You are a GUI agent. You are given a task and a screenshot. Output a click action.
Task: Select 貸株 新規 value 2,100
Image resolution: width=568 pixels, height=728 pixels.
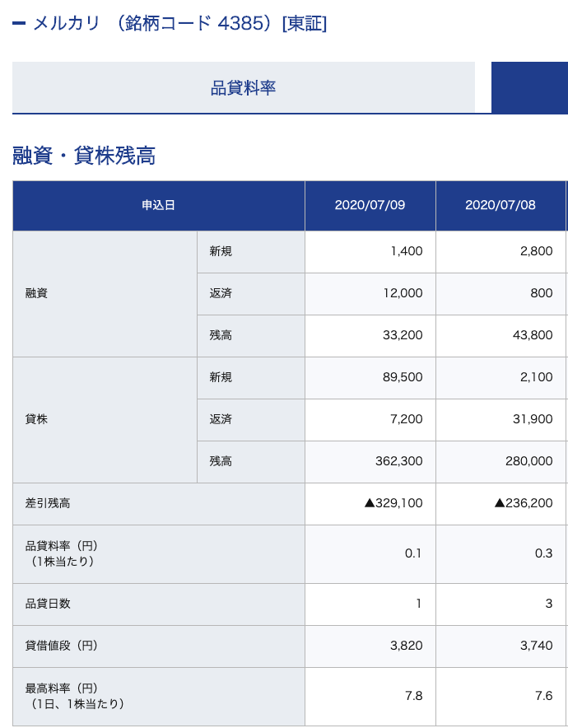537,377
